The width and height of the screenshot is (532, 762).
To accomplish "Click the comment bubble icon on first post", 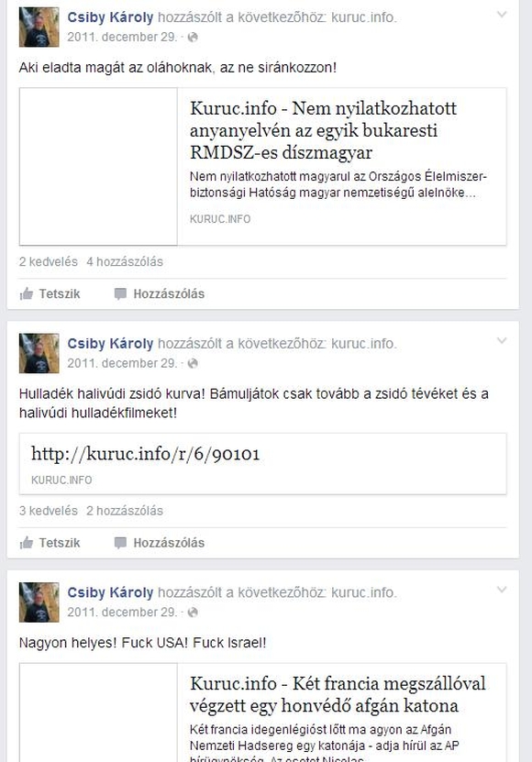I will tap(120, 293).
